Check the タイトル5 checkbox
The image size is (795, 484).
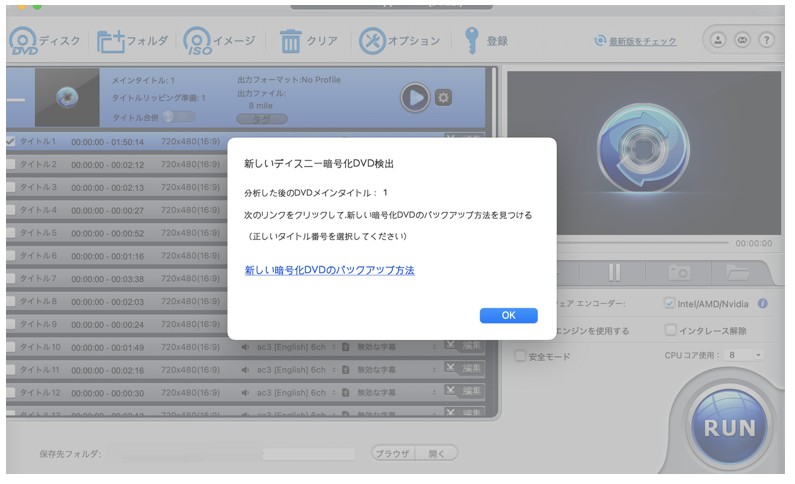pyautogui.click(x=10, y=233)
